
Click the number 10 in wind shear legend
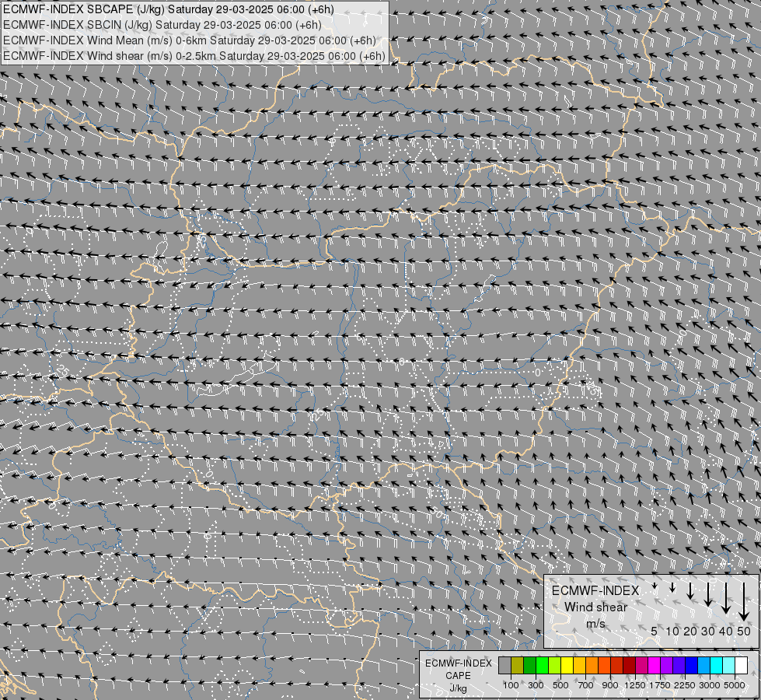coord(672,631)
